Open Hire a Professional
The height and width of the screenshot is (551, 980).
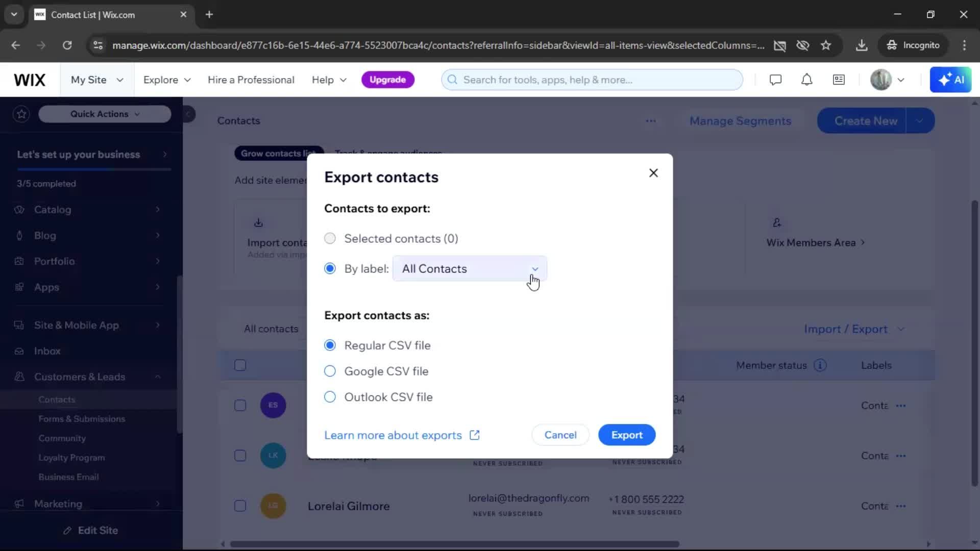[x=251, y=80]
